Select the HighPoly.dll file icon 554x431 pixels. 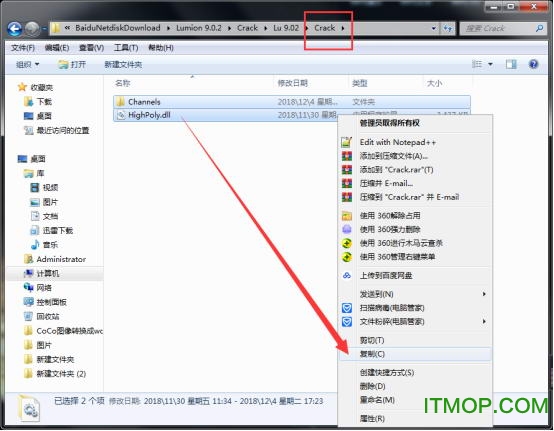coord(121,115)
